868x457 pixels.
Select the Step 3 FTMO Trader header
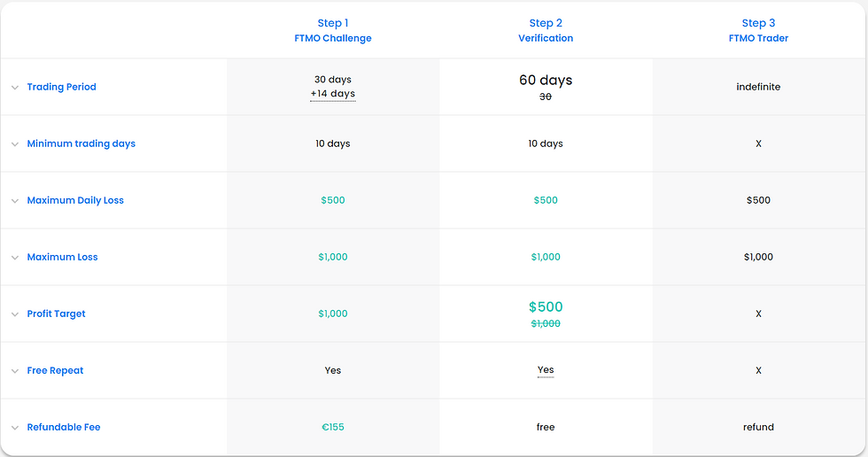tap(758, 30)
